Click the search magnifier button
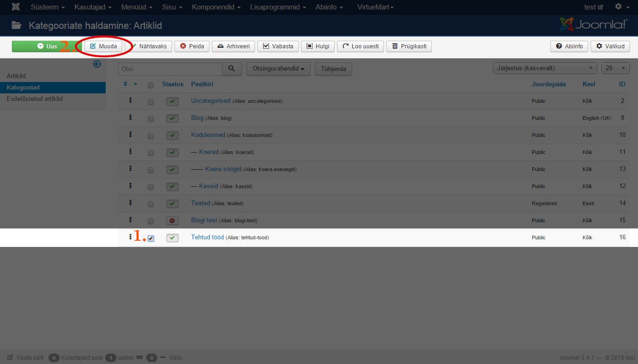The image size is (638, 364). 232,69
